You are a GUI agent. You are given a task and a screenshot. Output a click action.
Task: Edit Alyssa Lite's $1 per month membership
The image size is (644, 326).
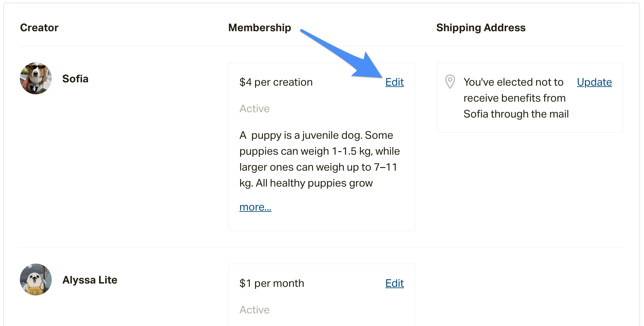[394, 283]
